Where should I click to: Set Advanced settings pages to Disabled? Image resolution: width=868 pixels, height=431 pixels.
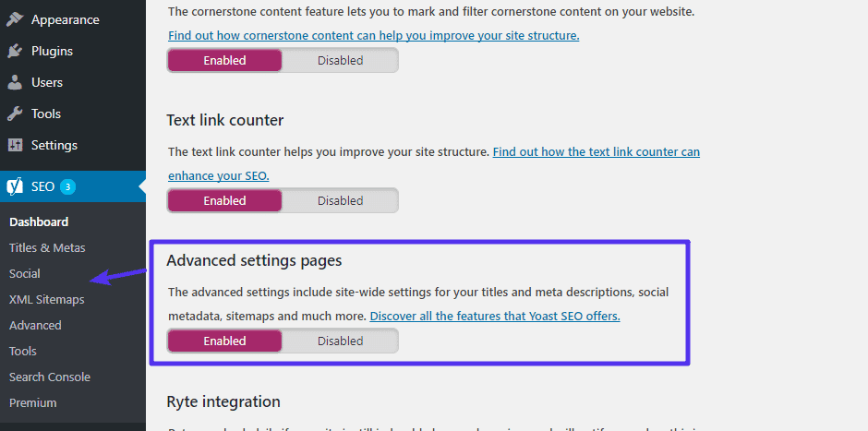point(340,341)
